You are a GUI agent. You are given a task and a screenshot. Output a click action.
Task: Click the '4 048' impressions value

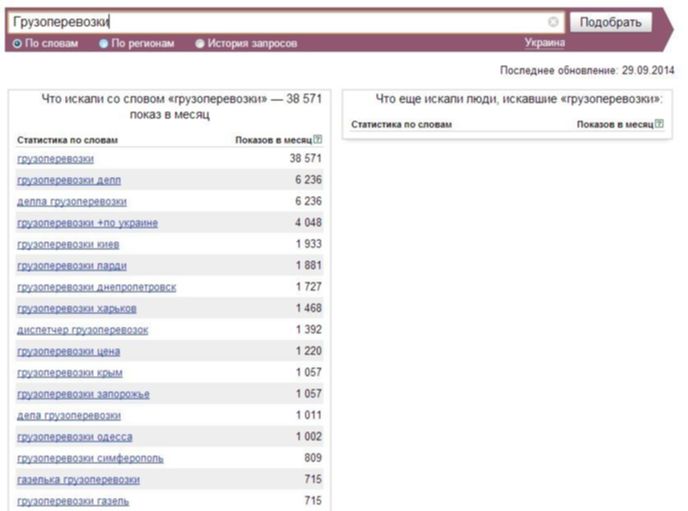coord(308,222)
